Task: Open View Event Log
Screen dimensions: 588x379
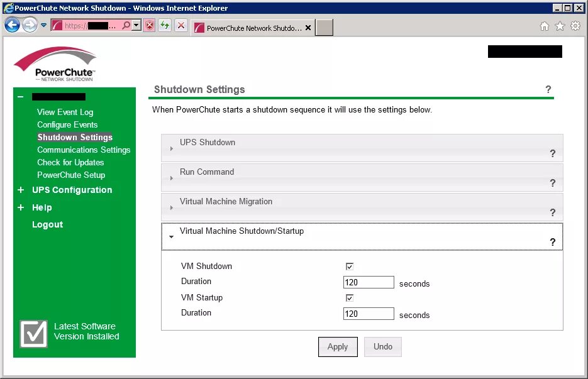Action: [65, 112]
